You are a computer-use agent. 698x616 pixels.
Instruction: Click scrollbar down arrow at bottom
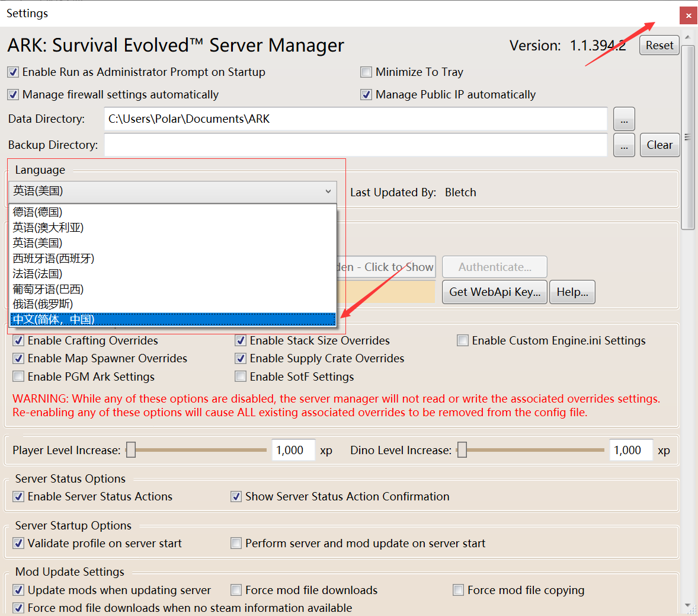[x=688, y=605]
